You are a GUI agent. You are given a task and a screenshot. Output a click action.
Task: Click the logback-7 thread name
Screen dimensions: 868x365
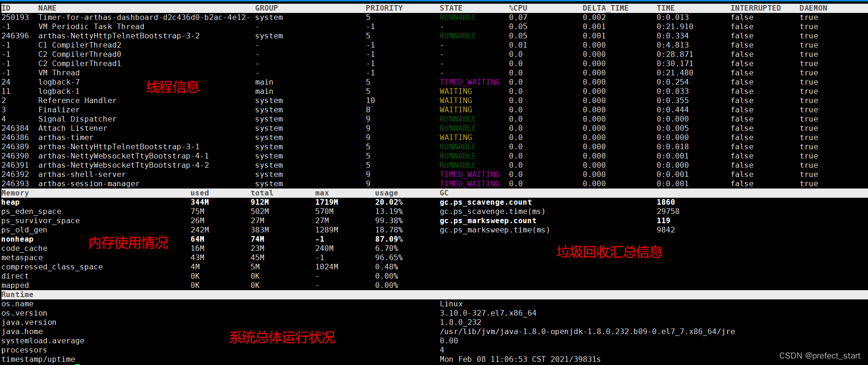[x=59, y=82]
